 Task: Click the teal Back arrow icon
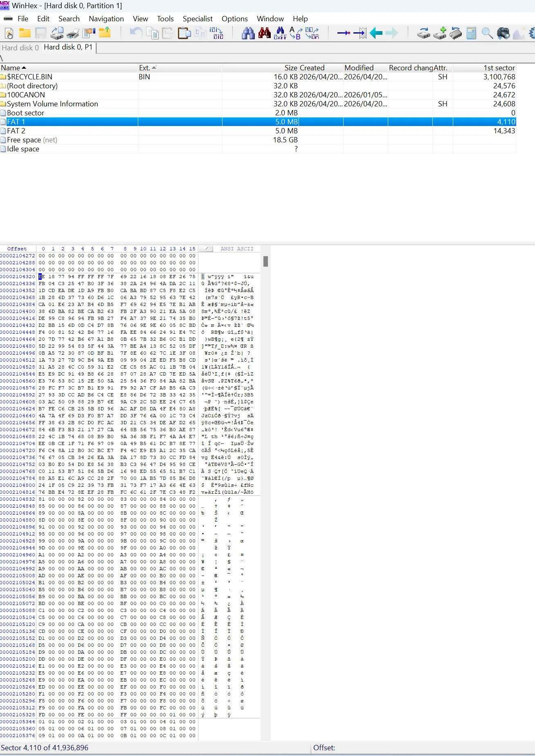376,33
